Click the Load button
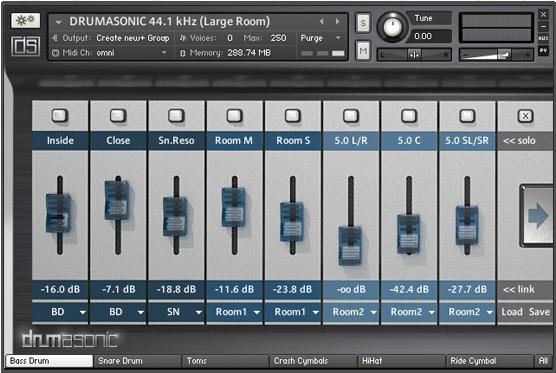 click(512, 312)
